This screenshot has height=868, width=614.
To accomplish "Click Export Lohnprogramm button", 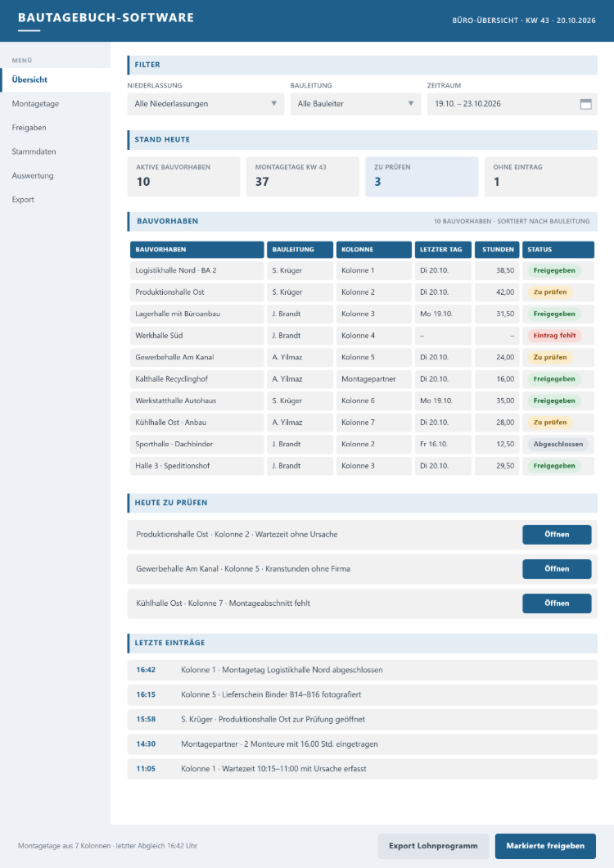I will click(433, 846).
